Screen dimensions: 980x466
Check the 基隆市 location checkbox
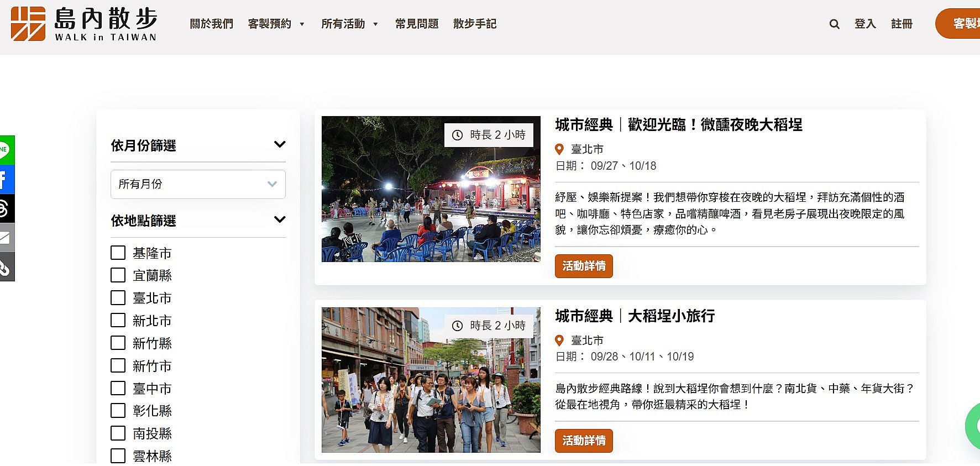click(118, 253)
